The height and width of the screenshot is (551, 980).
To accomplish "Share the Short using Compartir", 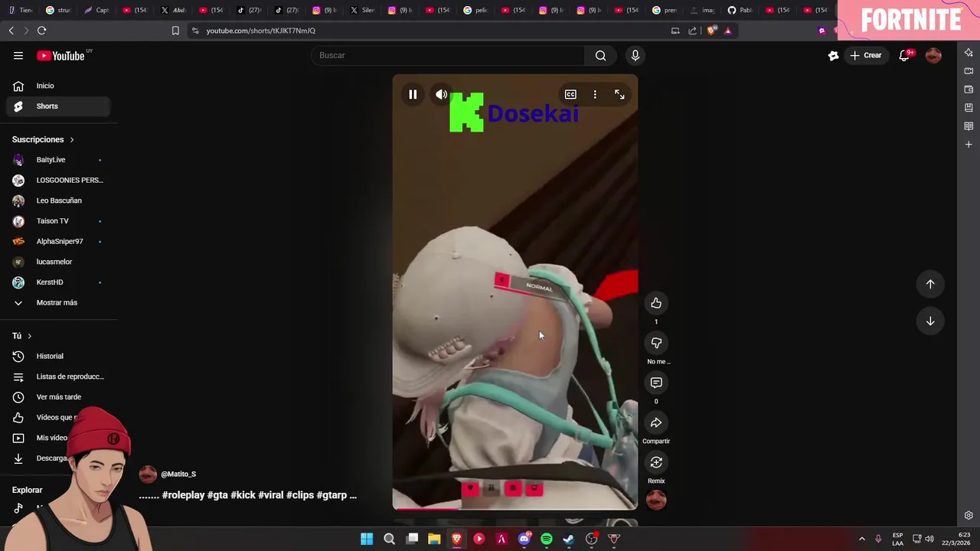I will 656,422.
